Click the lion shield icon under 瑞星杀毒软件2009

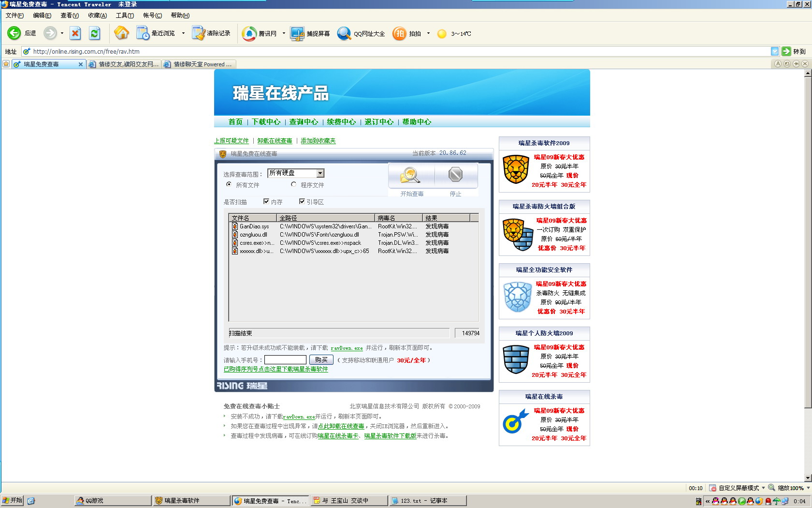point(516,169)
